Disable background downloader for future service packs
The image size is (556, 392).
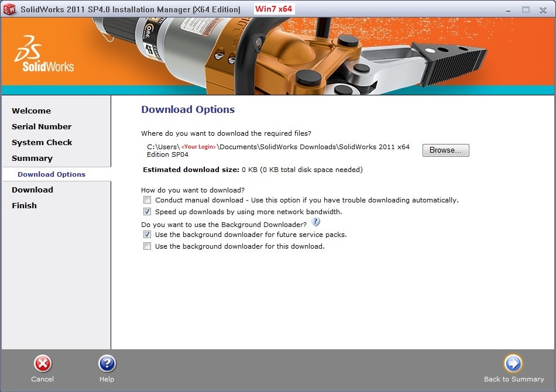pos(147,235)
